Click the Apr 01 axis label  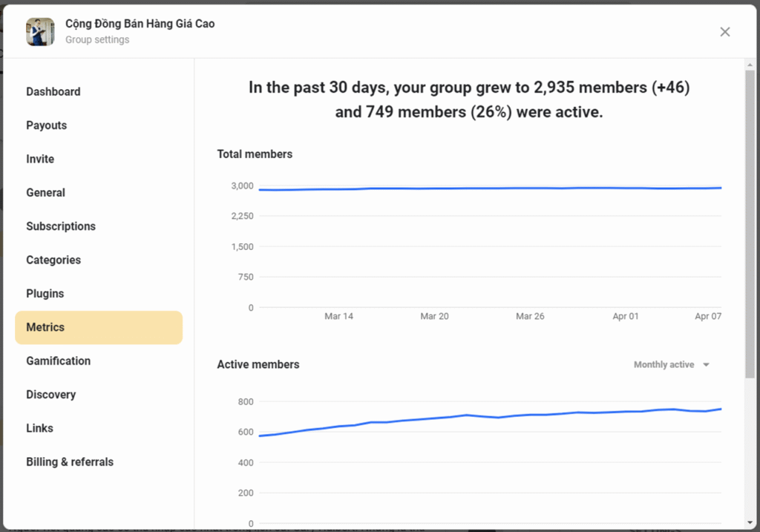[x=625, y=316]
